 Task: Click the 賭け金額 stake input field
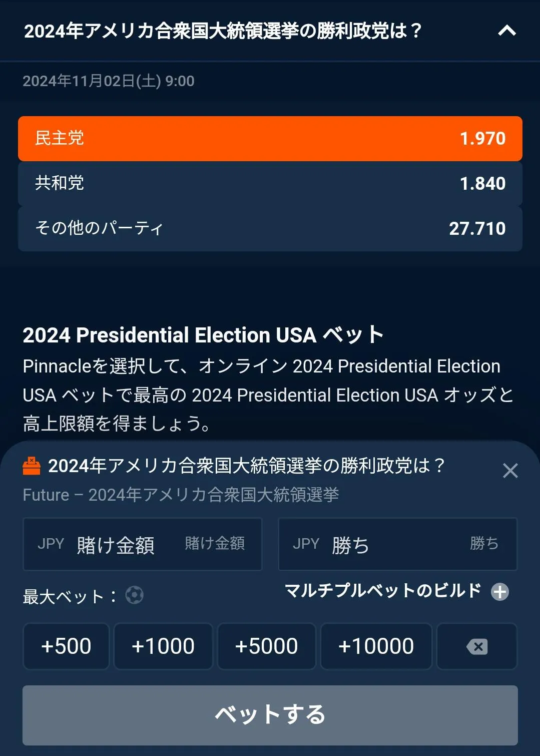click(x=143, y=544)
